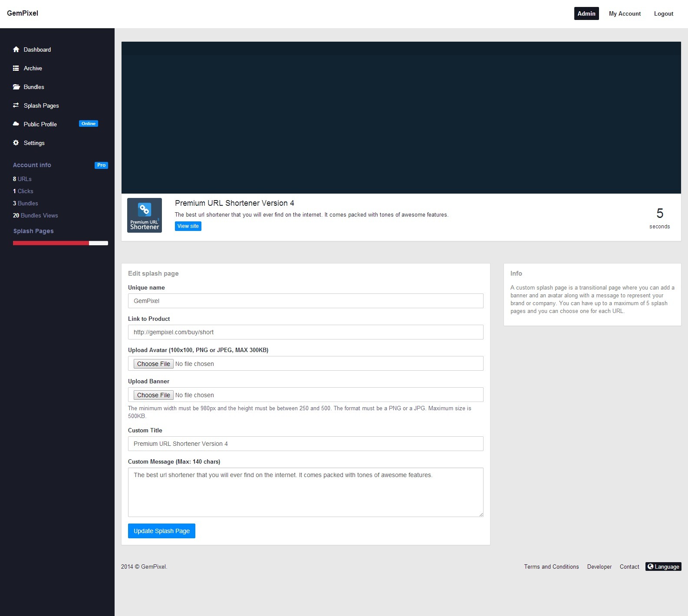Log out using the Logout link
The image size is (688, 616).
coord(663,13)
